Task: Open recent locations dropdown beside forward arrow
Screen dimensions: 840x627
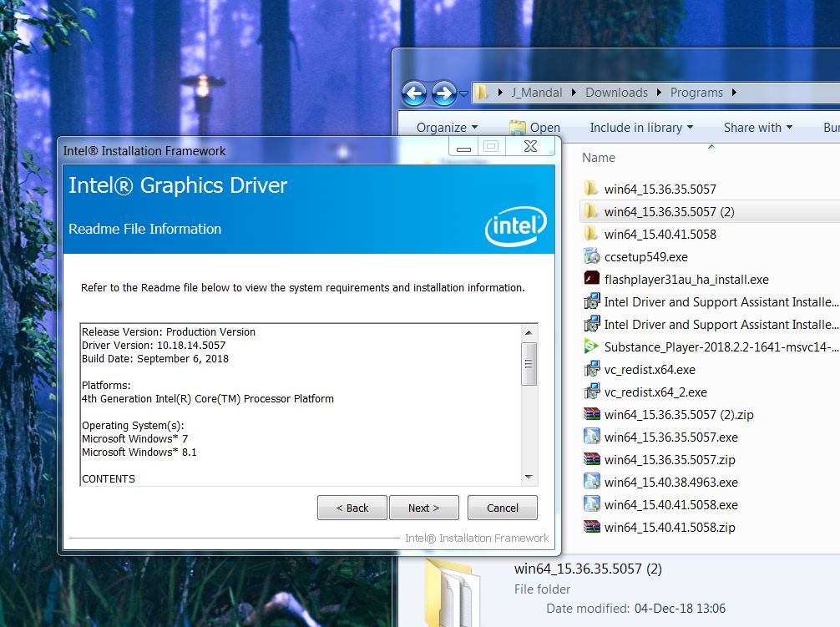Action: tap(464, 94)
